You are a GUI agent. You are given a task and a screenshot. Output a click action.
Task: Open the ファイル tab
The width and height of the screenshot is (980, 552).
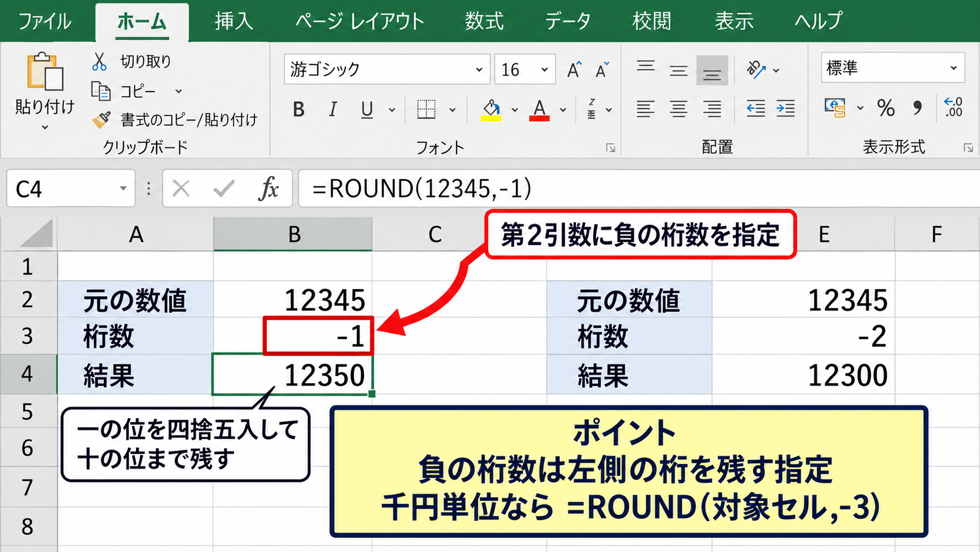45,21
